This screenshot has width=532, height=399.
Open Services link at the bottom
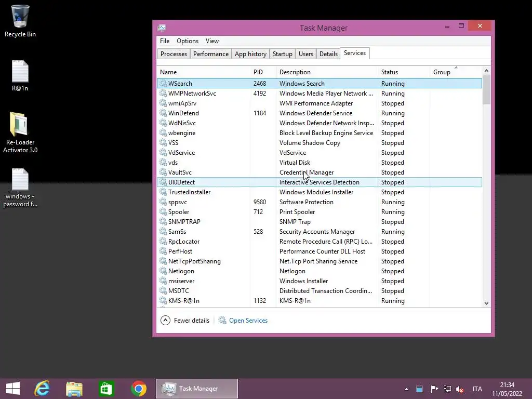[x=248, y=321]
